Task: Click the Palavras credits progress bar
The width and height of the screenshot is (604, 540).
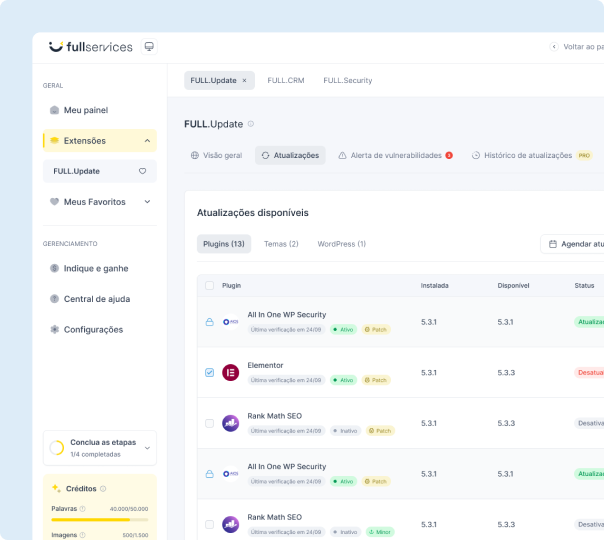Action: pyautogui.click(x=99, y=520)
